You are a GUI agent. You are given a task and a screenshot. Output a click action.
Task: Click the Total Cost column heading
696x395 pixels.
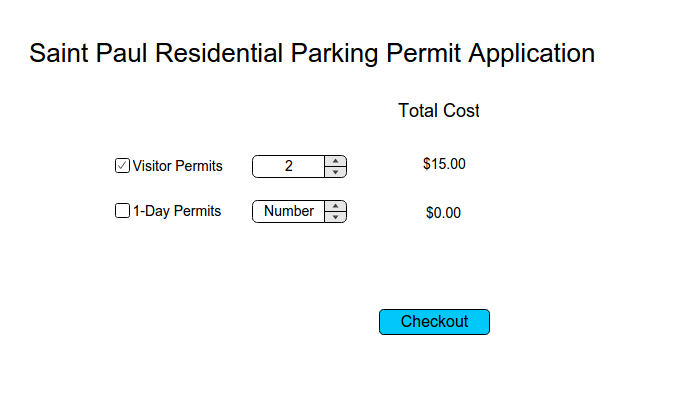tap(439, 111)
